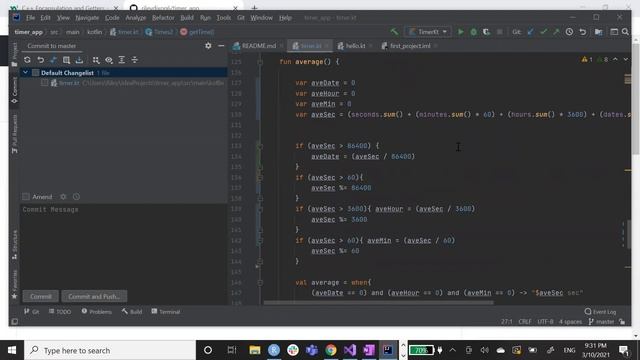Image resolution: width=640 pixels, height=360 pixels.
Task: Open Microsoft Teams from taskbar
Action: (x=312, y=350)
